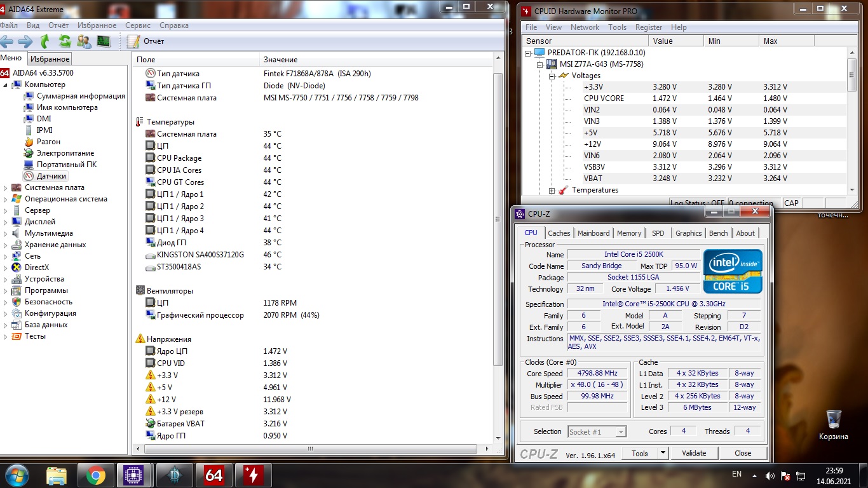This screenshot has height=488, width=868.
Task: Open the Сервис menu in AIDA64
Action: (x=138, y=25)
